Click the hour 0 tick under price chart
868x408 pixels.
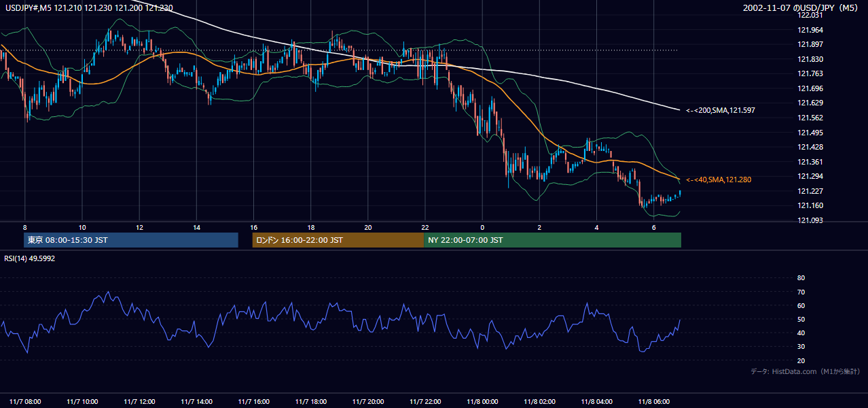click(x=482, y=227)
